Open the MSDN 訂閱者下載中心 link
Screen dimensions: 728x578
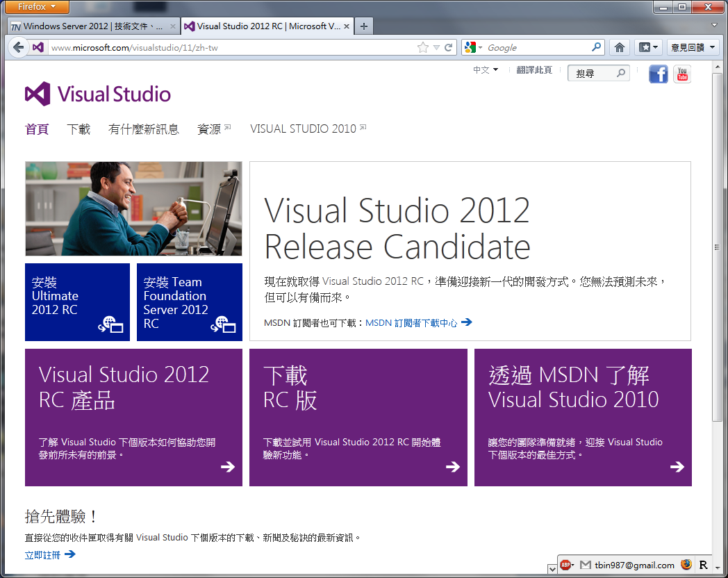pos(411,322)
